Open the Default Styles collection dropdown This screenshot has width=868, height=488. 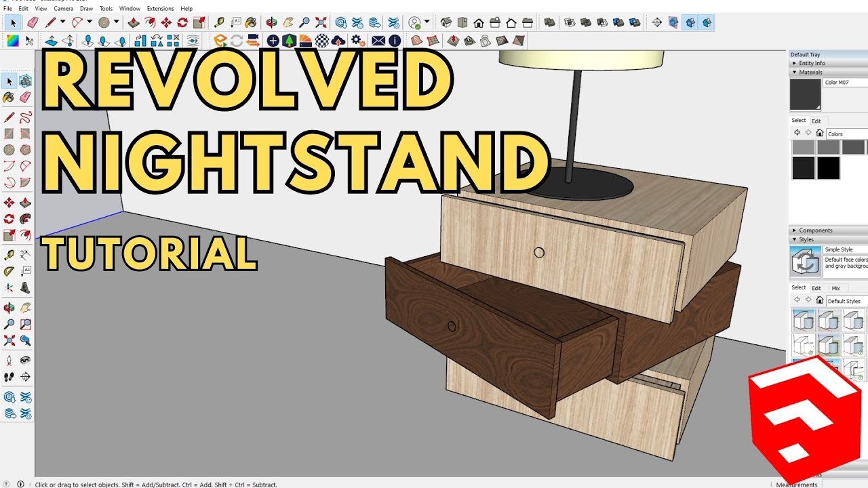(847, 301)
